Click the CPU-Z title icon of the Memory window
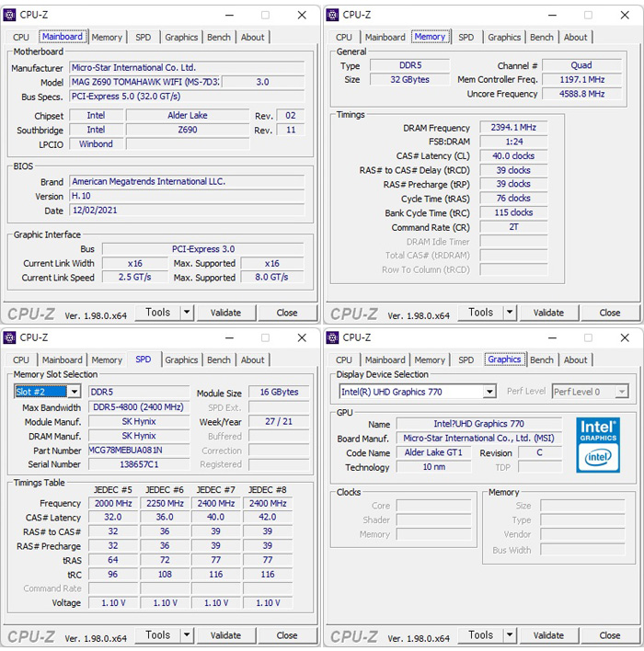The height and width of the screenshot is (651, 644). point(333,15)
